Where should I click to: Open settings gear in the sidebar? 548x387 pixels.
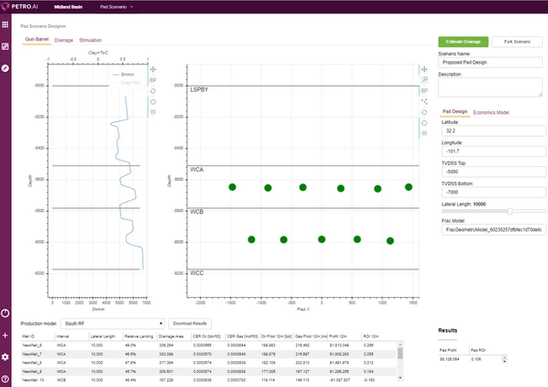tap(5, 357)
